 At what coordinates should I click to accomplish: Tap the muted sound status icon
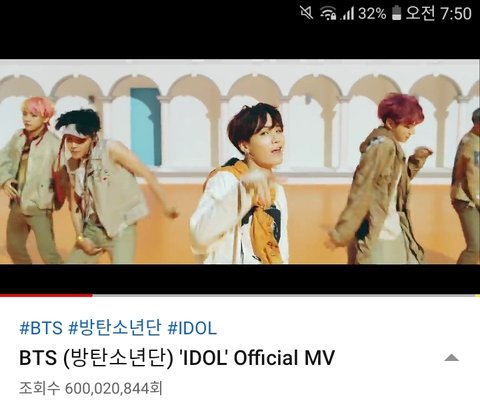click(306, 13)
